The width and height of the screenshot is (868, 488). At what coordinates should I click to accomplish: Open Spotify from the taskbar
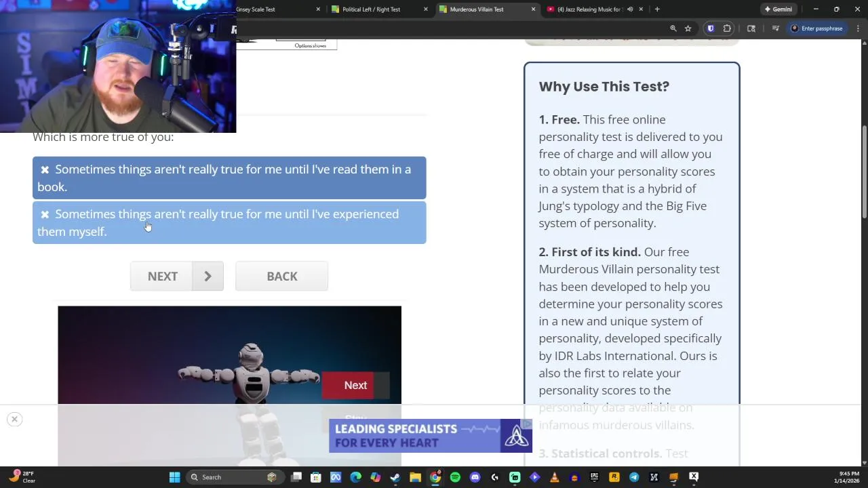click(455, 477)
